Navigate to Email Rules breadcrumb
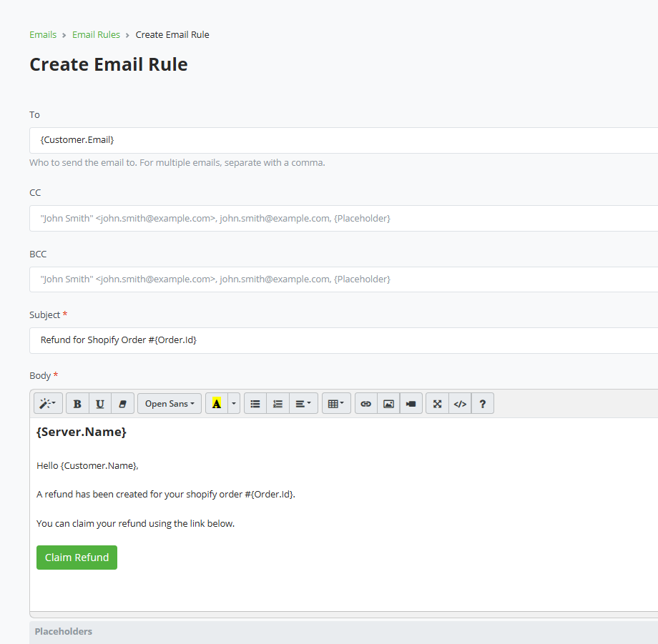Viewport: 658px width, 644px height. coord(96,34)
